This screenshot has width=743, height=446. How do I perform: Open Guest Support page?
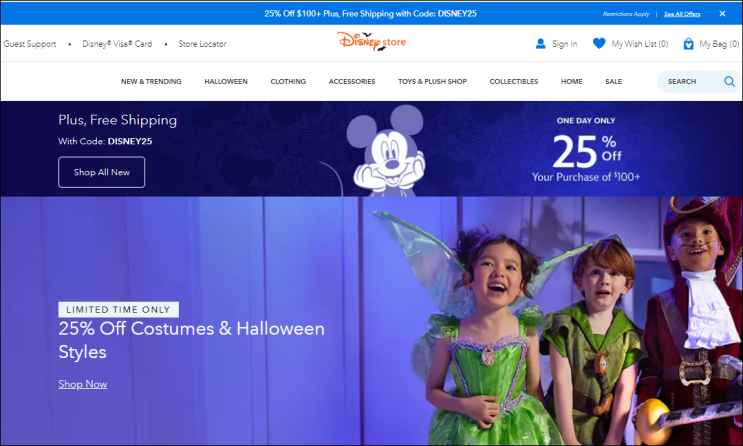30,44
